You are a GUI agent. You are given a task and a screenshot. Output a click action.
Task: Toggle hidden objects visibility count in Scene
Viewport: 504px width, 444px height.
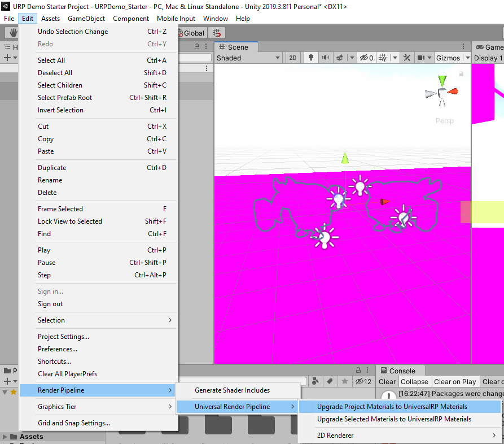(367, 58)
